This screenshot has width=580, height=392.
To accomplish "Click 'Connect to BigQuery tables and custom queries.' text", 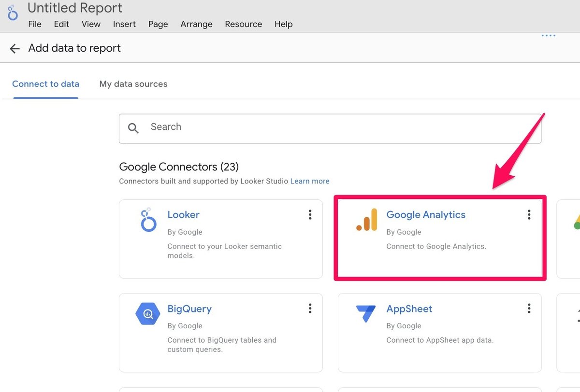I will click(x=222, y=345).
